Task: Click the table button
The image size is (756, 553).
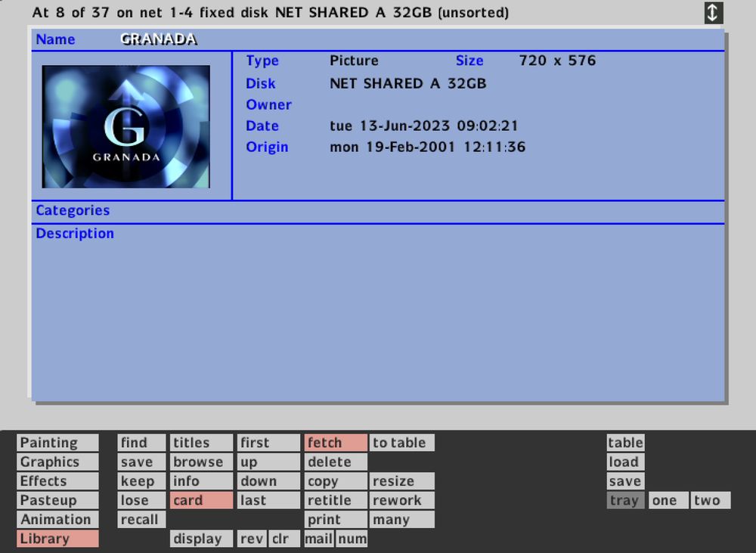Action: point(625,443)
